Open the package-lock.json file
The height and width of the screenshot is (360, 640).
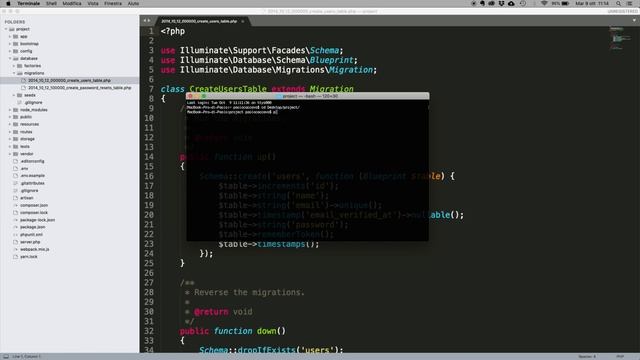coord(37,220)
